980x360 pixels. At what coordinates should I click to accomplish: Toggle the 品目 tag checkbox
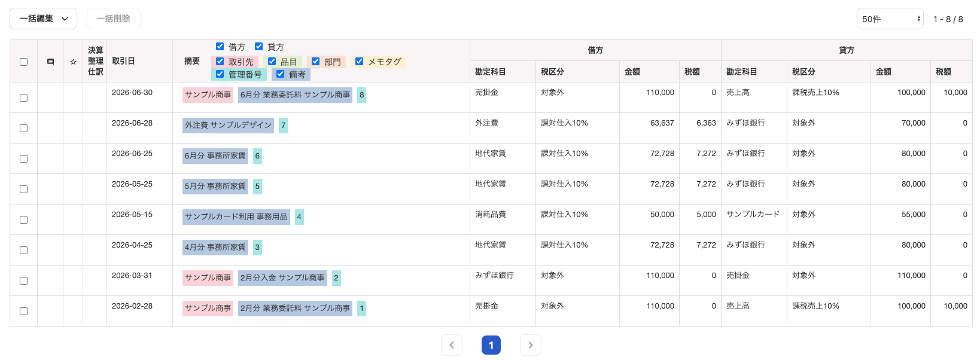(x=272, y=61)
